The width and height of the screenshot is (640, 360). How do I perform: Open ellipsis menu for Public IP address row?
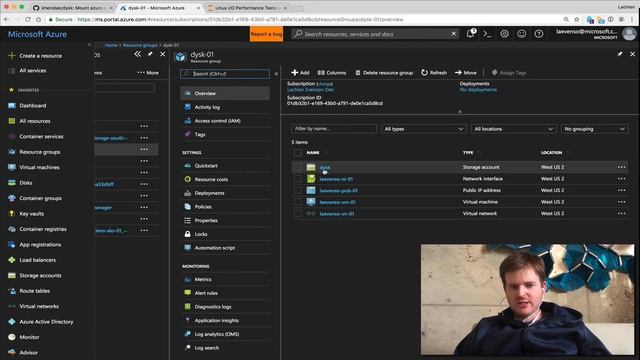pyautogui.click(x=621, y=190)
